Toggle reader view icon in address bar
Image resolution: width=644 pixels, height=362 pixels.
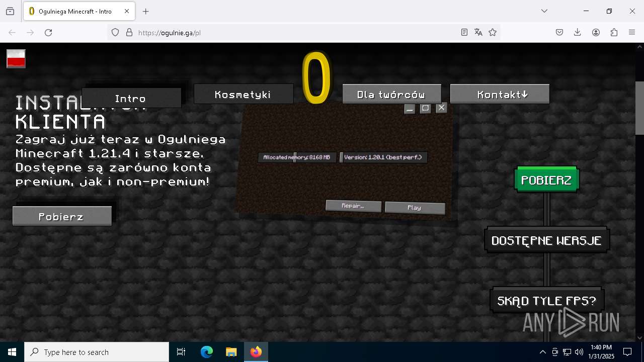pyautogui.click(x=464, y=32)
